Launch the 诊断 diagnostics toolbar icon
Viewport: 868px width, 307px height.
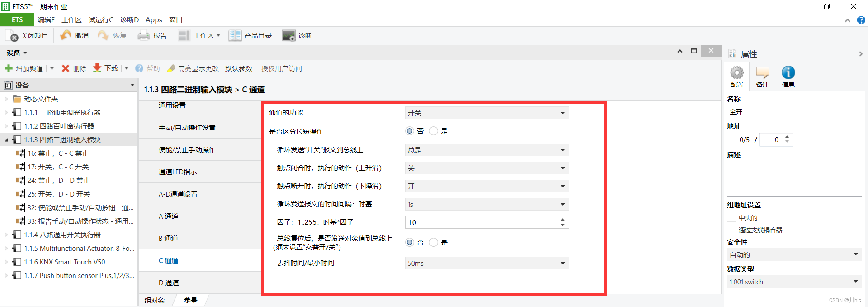(288, 35)
